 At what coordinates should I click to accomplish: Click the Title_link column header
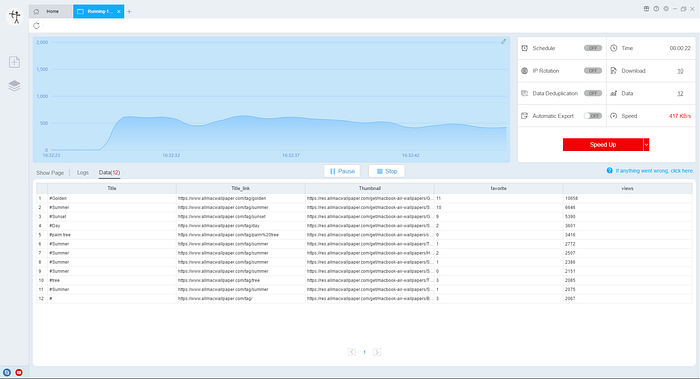241,188
